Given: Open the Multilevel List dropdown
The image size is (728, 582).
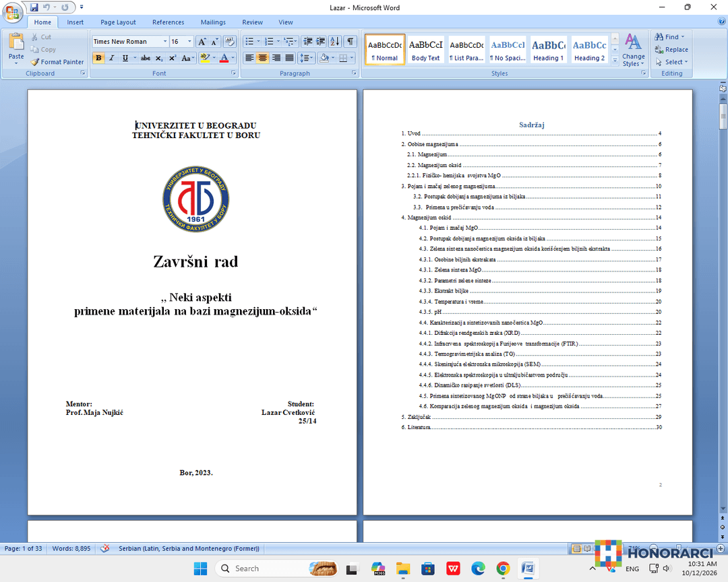Looking at the screenshot, I should coord(290,42).
